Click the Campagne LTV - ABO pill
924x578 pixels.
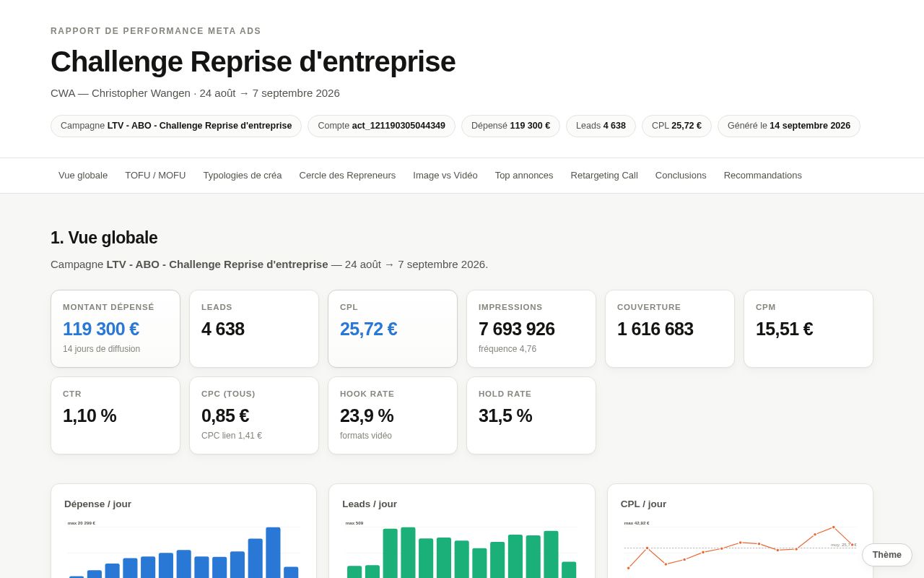click(176, 126)
